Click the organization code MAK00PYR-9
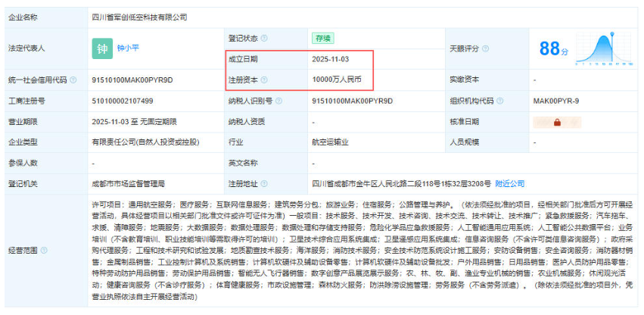 pyautogui.click(x=556, y=100)
